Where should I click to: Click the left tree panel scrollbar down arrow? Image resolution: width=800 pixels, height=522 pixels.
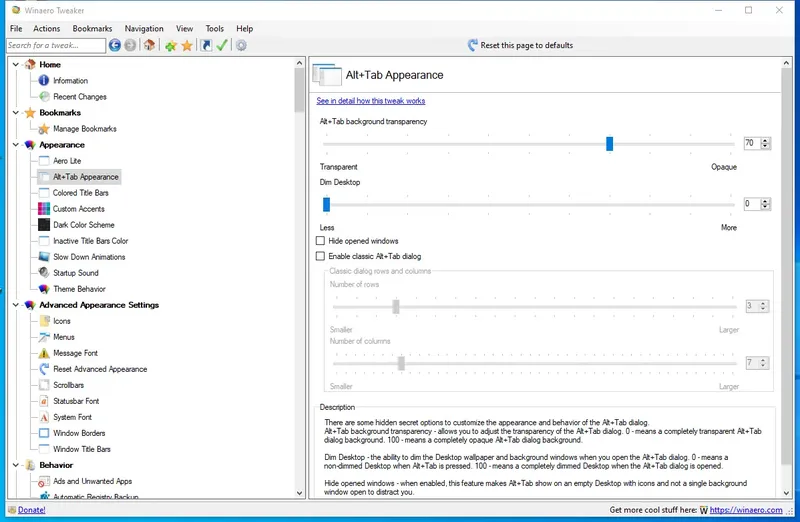(x=299, y=493)
